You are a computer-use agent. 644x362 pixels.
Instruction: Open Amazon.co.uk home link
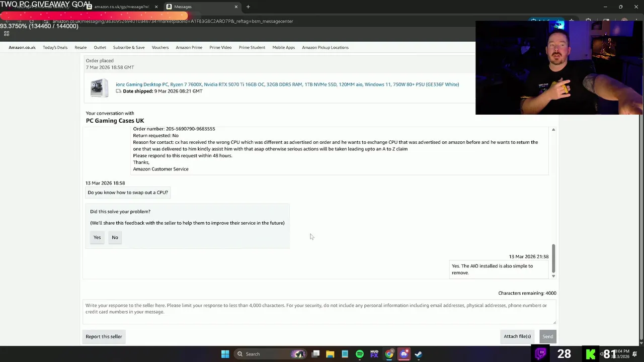click(x=22, y=47)
